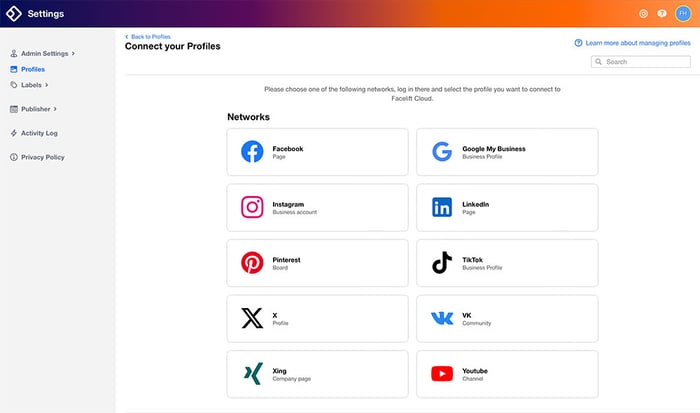Click the Labels tag icon
This screenshot has width=700, height=413.
pyautogui.click(x=14, y=85)
